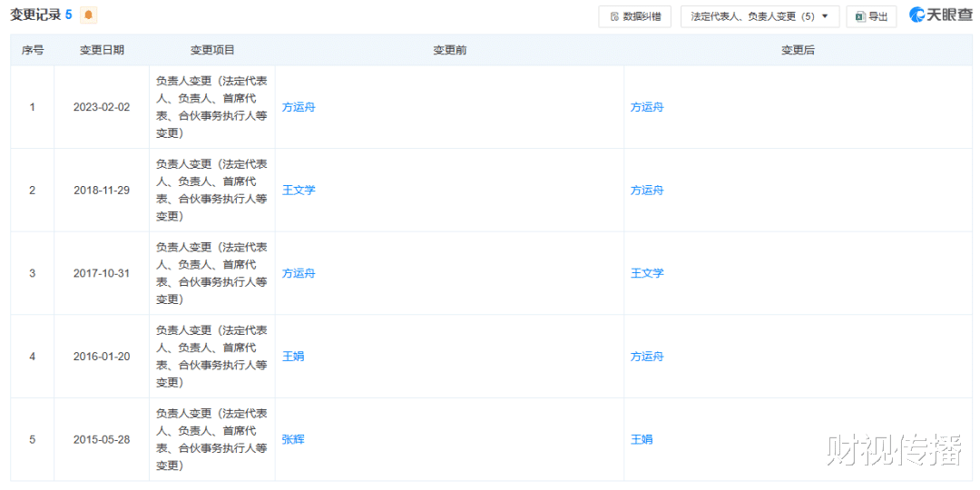Open 王文学 link in row 3 变更后

pos(647,273)
